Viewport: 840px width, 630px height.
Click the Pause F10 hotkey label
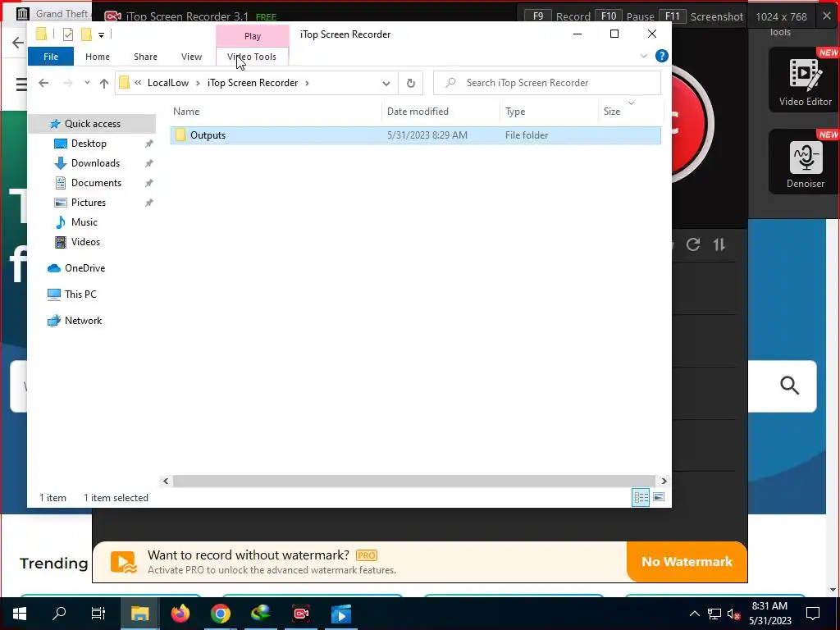point(624,16)
